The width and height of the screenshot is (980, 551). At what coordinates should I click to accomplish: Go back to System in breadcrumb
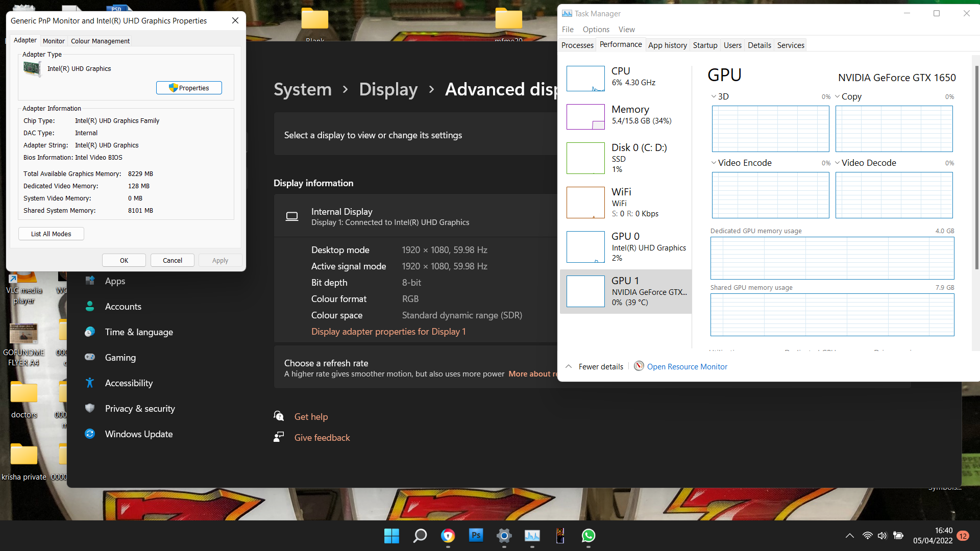click(x=303, y=89)
